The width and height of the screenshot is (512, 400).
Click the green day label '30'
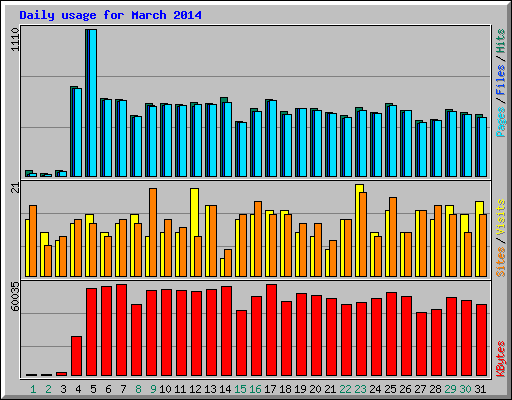pos(465,389)
